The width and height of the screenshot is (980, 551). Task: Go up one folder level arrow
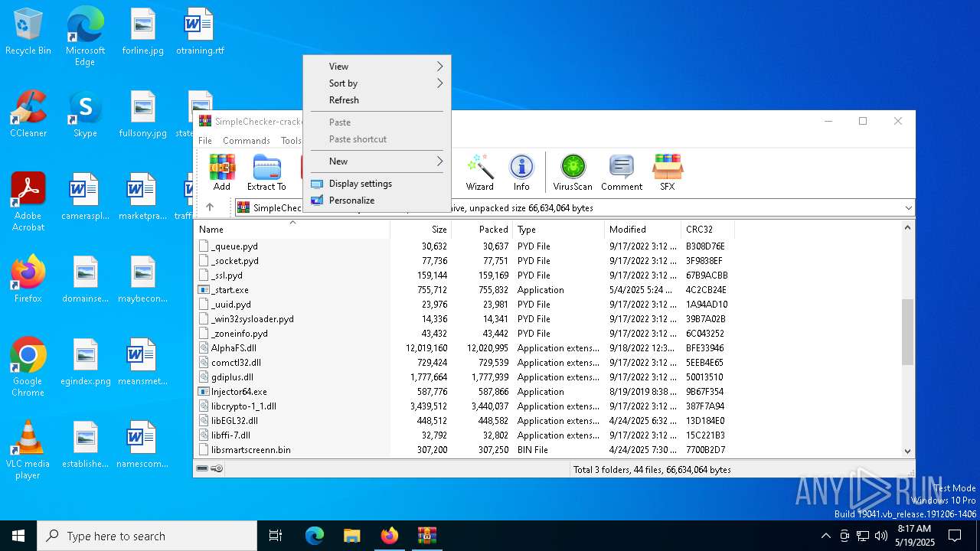point(210,207)
